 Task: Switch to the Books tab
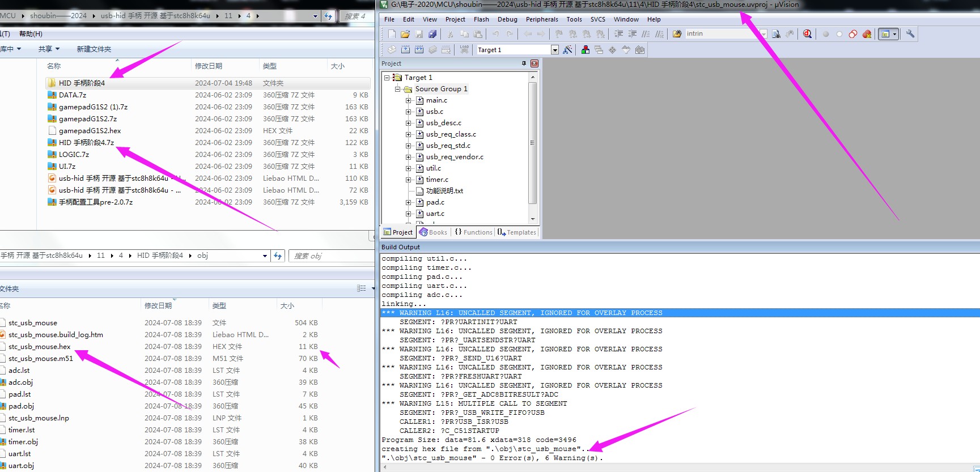coord(434,232)
